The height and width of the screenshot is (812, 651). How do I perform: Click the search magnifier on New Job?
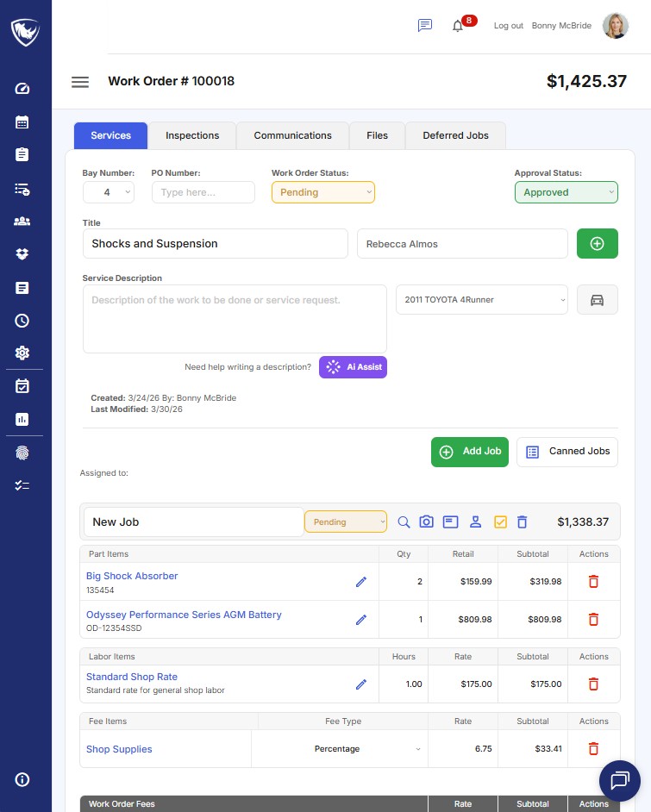tap(404, 522)
